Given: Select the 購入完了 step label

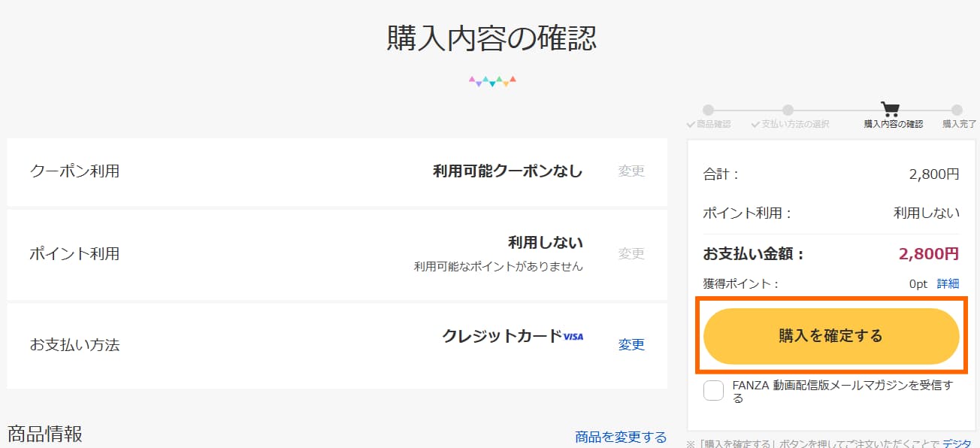Looking at the screenshot, I should [x=959, y=124].
